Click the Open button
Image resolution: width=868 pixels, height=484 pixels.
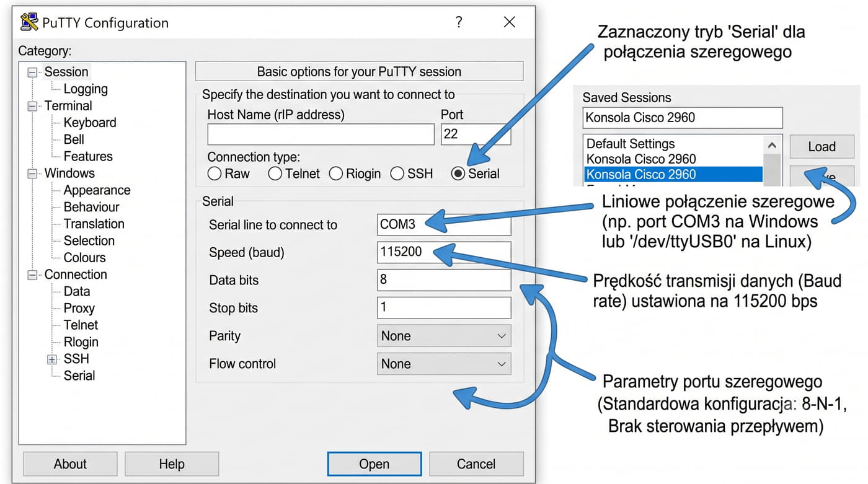tap(374, 464)
